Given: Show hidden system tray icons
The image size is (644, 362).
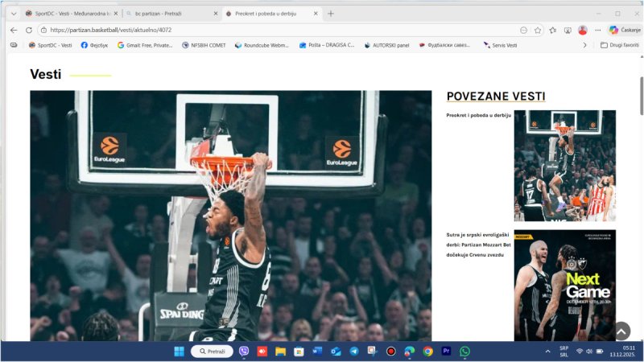Looking at the screenshot, I should click(548, 352).
